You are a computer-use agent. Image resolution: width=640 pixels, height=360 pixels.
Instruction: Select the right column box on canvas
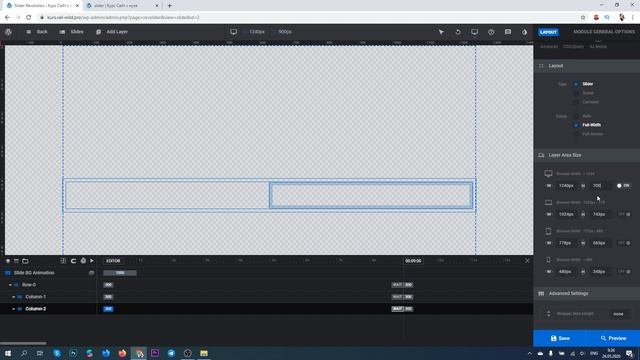click(371, 195)
